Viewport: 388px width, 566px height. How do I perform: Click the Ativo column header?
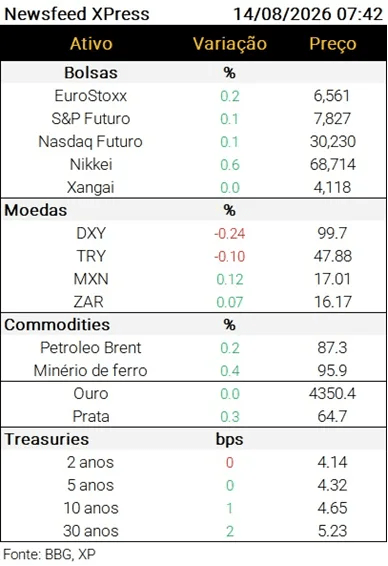(91, 44)
